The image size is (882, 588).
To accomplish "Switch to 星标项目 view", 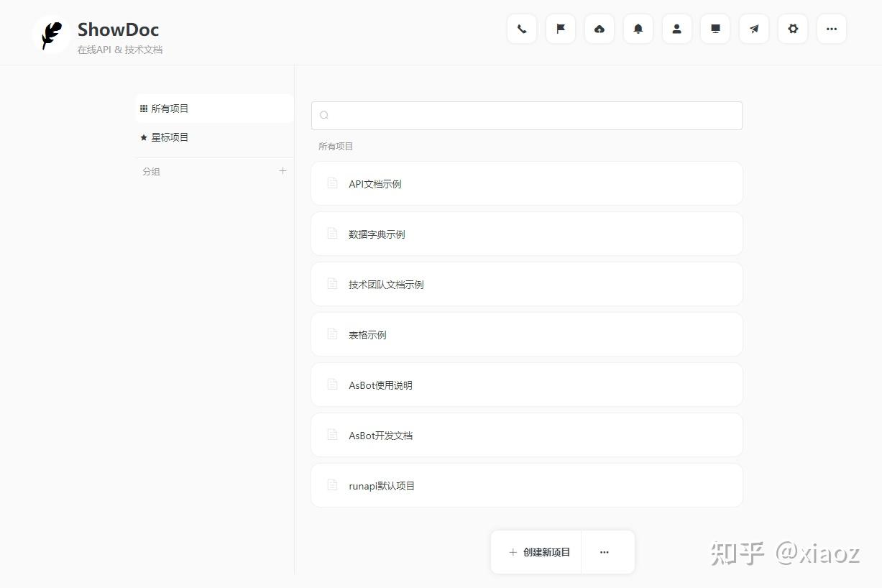I will pos(169,137).
